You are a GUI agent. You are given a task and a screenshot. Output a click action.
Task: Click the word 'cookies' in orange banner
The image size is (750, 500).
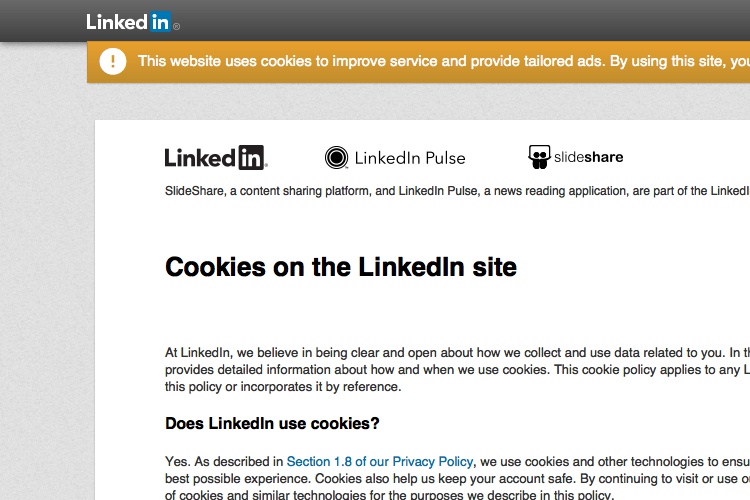(286, 61)
